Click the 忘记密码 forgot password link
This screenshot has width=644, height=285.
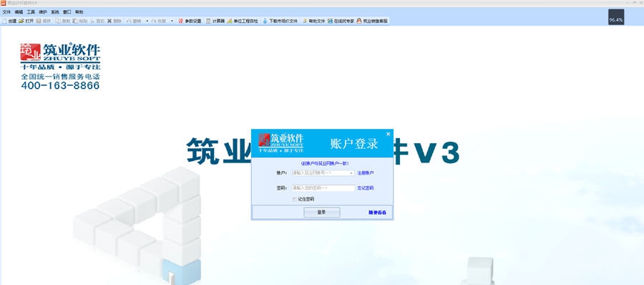point(366,188)
